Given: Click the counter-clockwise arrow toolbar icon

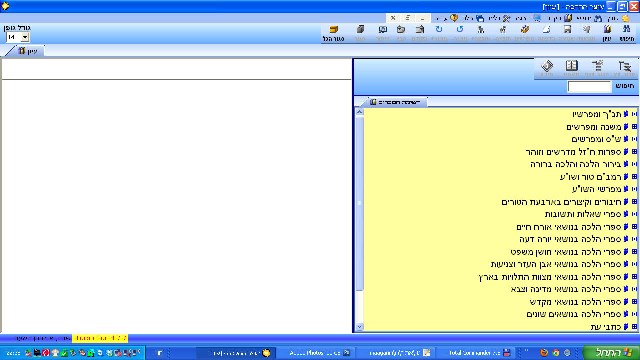Looking at the screenshot, I should pos(460,33).
